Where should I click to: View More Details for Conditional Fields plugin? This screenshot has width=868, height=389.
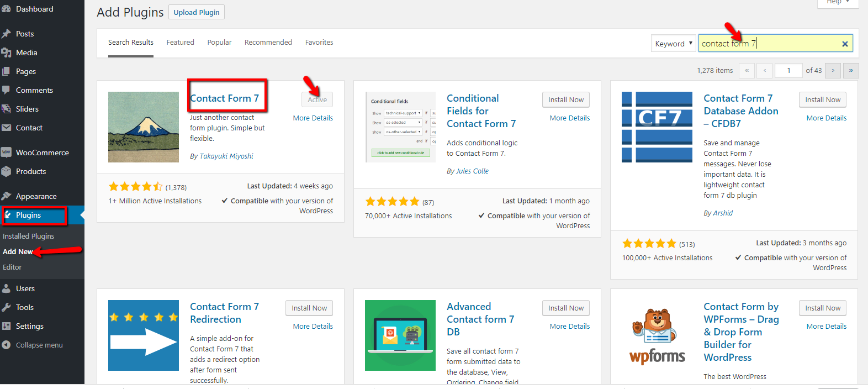pyautogui.click(x=570, y=118)
